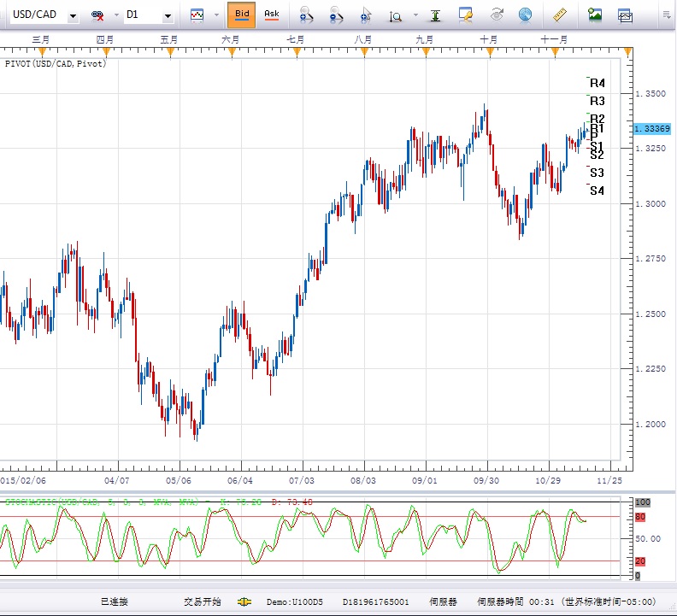Select the zoom cursor pointer tool

tap(366, 15)
